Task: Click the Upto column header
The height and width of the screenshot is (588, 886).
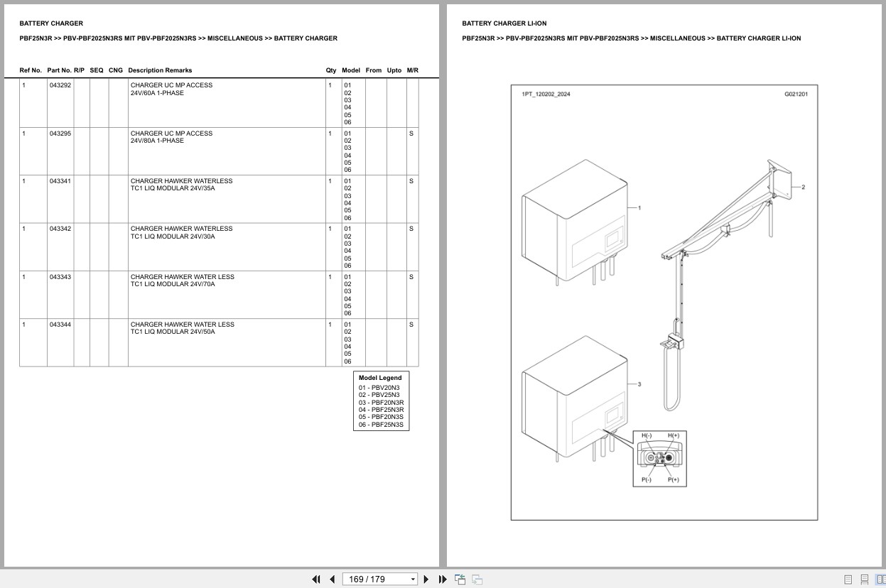Action: [394, 70]
